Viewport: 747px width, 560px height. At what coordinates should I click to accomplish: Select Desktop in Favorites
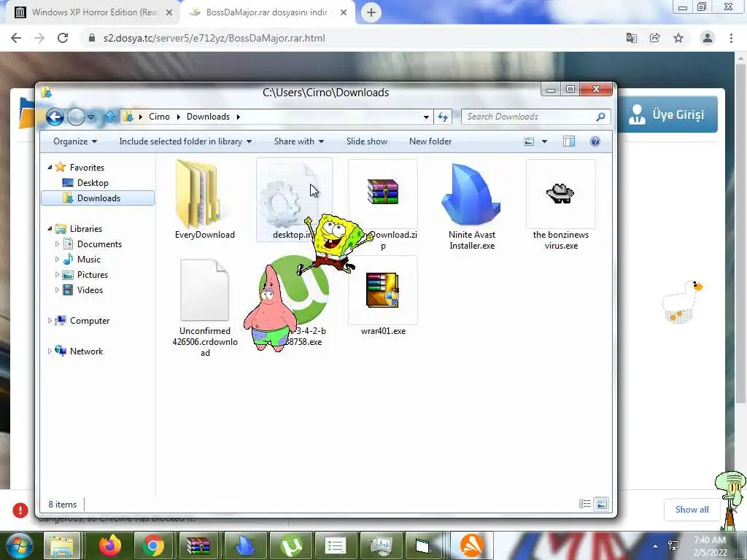point(93,183)
